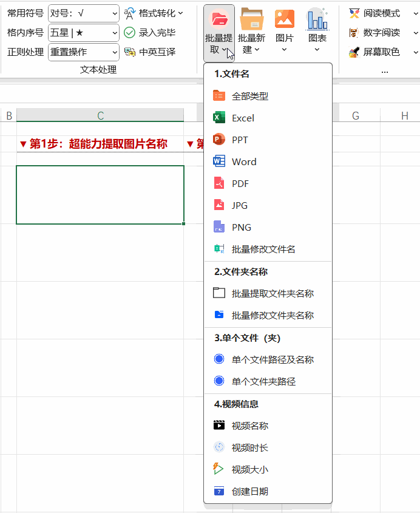Viewport: 420px width, 513px height.
Task: Click the 中英互译 translate icon
Action: (x=129, y=52)
